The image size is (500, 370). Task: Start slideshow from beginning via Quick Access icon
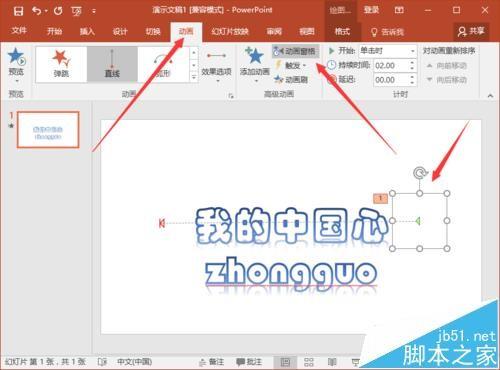[76, 11]
